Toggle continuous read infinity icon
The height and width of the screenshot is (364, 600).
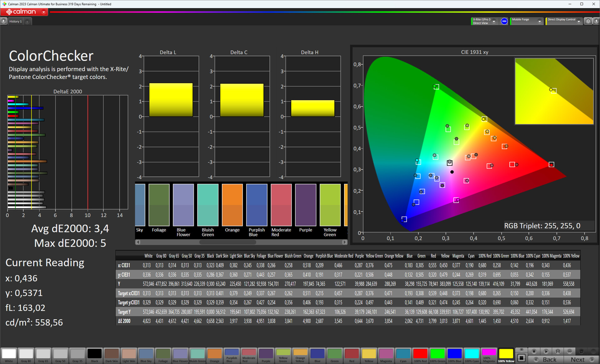pyautogui.click(x=570, y=352)
